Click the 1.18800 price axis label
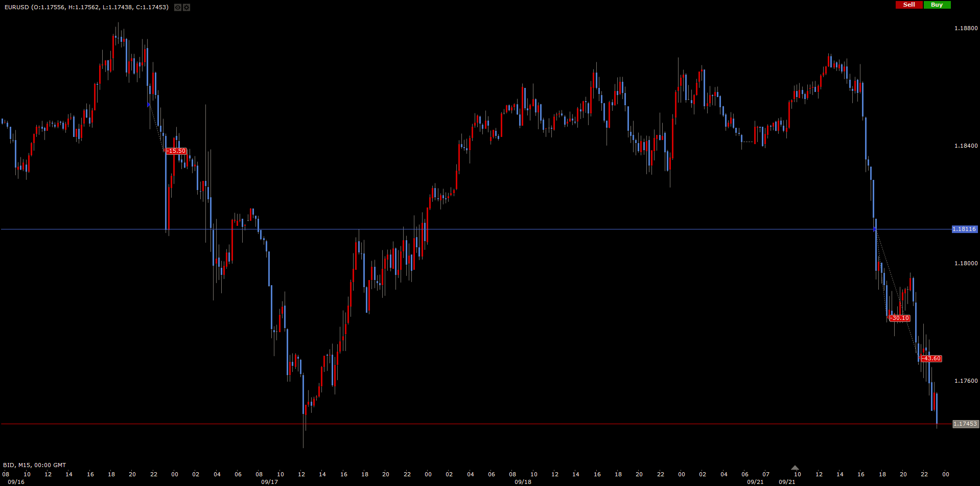This screenshot has width=980, height=486. click(x=966, y=29)
